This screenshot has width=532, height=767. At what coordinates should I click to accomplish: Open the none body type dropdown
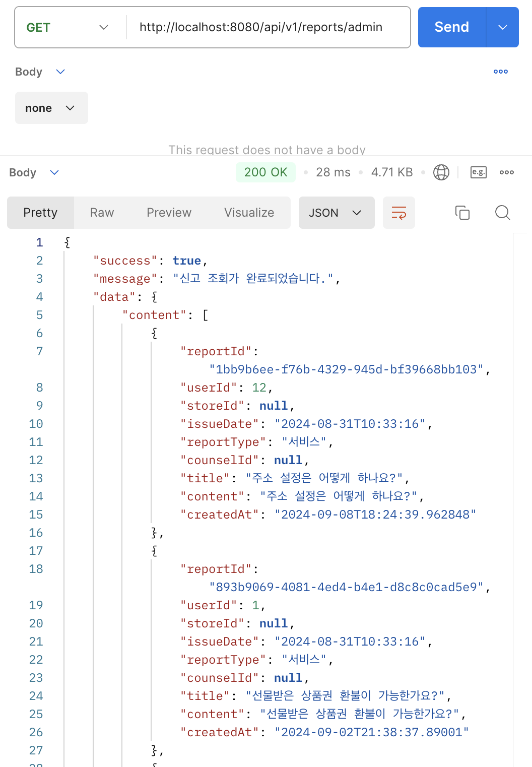click(51, 108)
